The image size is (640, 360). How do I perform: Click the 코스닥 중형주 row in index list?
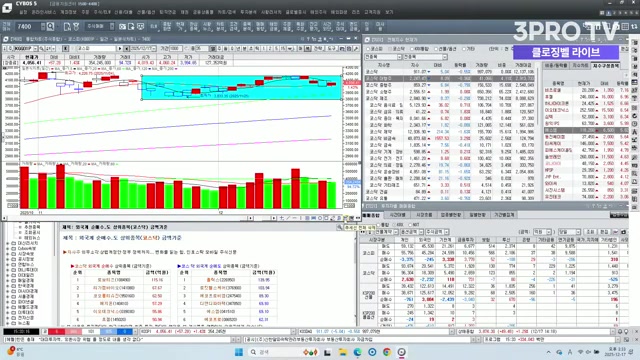coord(450,85)
